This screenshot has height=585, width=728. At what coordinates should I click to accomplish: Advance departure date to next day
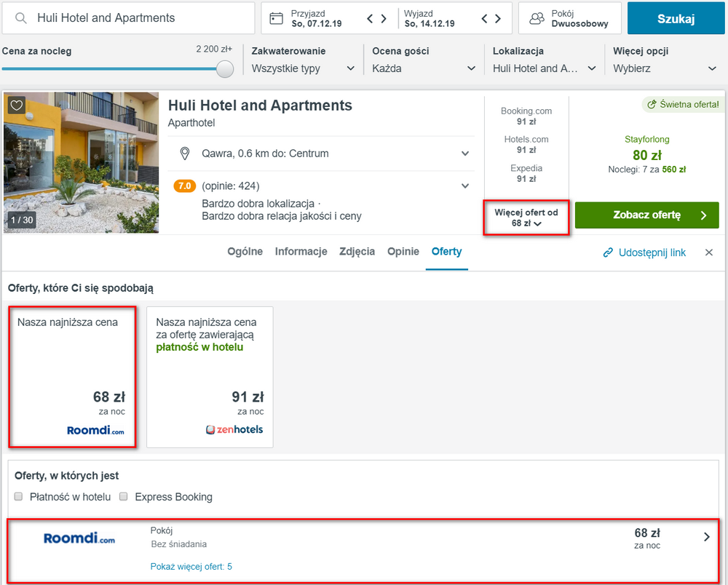[498, 19]
